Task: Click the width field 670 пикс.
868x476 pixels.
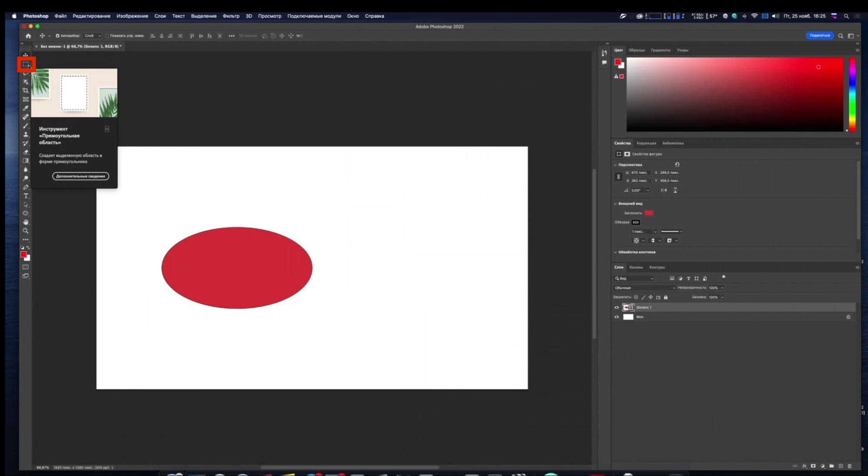Action: 640,173
